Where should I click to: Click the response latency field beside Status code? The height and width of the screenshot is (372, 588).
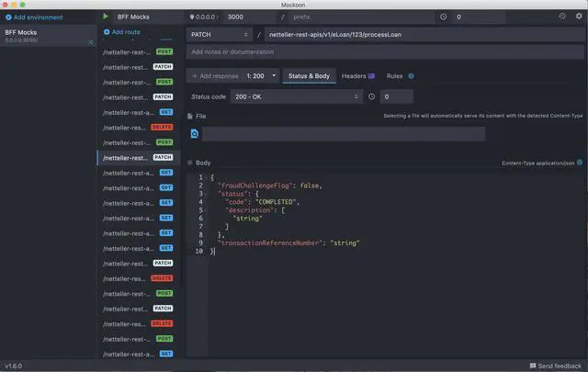(x=396, y=96)
